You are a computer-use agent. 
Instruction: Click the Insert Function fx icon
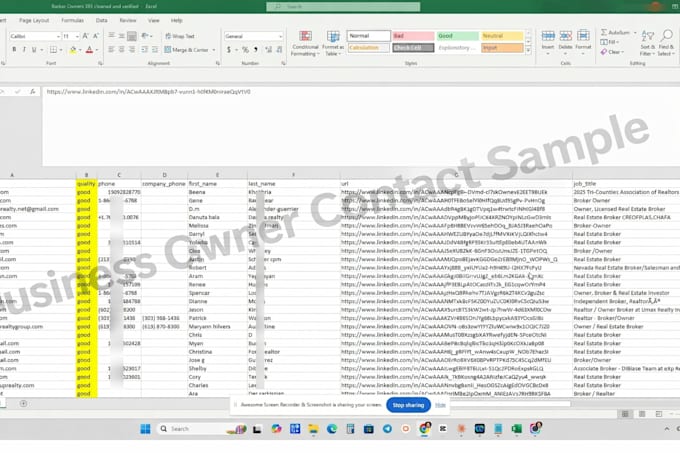[33, 92]
